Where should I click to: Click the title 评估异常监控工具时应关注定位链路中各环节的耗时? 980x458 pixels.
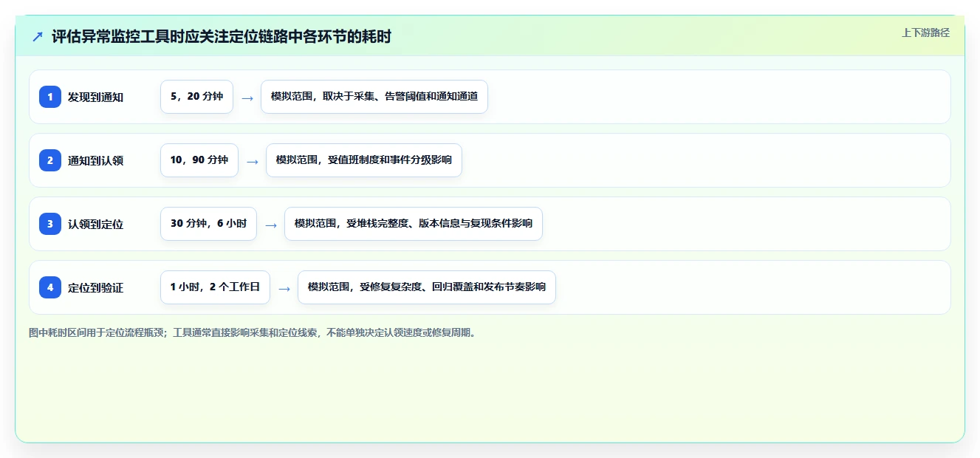pos(222,36)
